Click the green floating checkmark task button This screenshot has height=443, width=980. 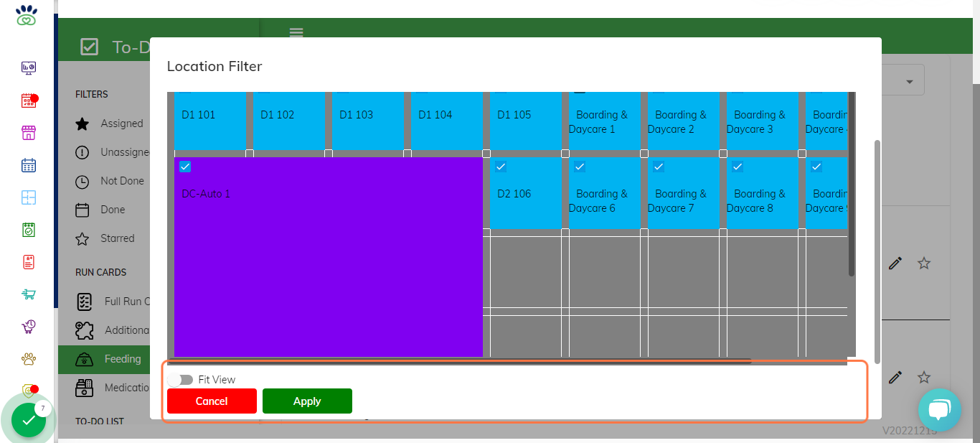click(29, 420)
